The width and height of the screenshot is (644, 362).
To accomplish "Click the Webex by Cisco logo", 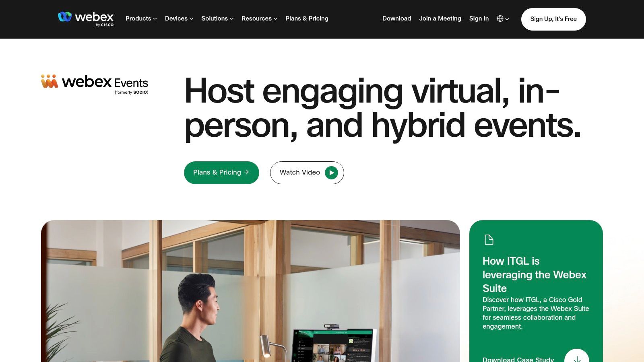I will click(86, 19).
